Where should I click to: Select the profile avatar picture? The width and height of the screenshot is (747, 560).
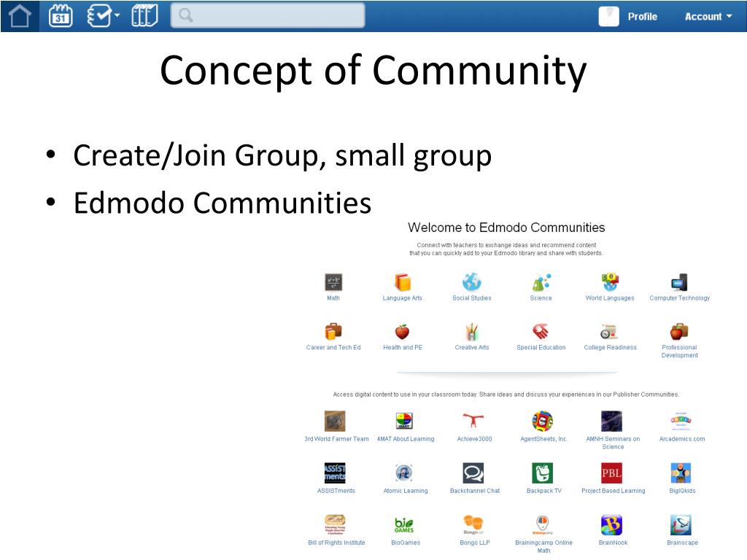[x=608, y=16]
